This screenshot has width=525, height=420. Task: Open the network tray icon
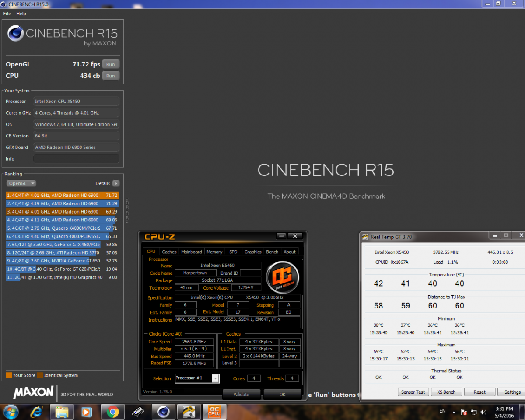point(473,412)
